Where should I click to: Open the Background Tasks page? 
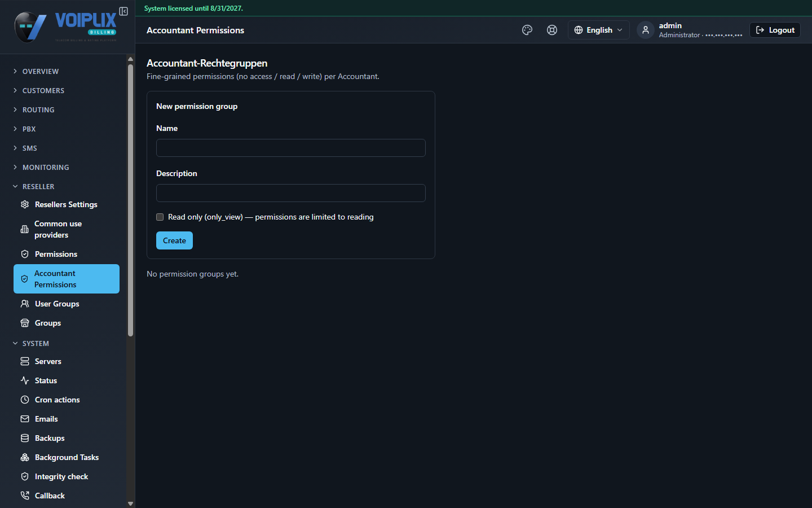[x=67, y=457]
